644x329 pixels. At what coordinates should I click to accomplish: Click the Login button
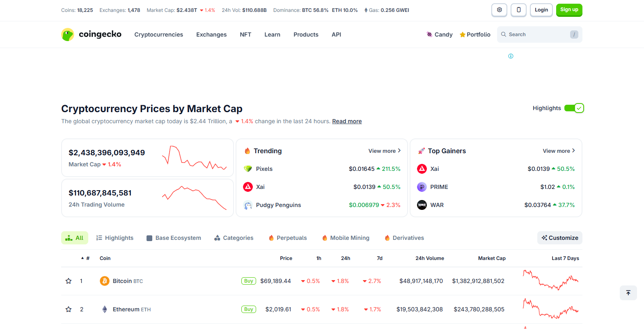point(541,10)
